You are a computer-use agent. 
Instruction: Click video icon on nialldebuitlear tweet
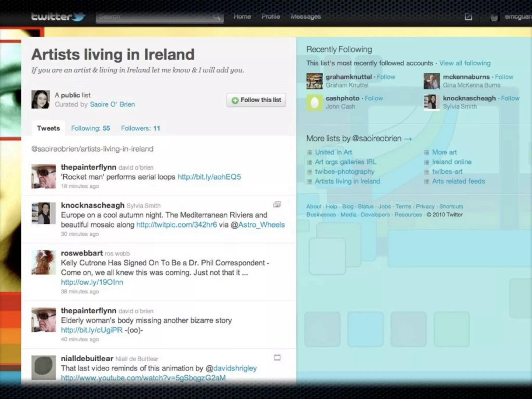277,358
